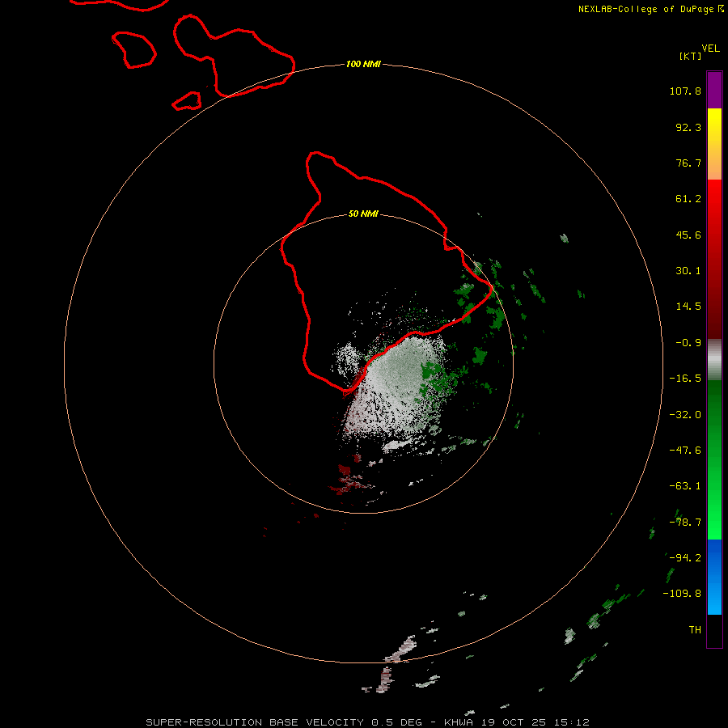Viewport: 728px width, 728px height.
Task: Click the -16.5 value on velocity scale
Action: (685, 379)
